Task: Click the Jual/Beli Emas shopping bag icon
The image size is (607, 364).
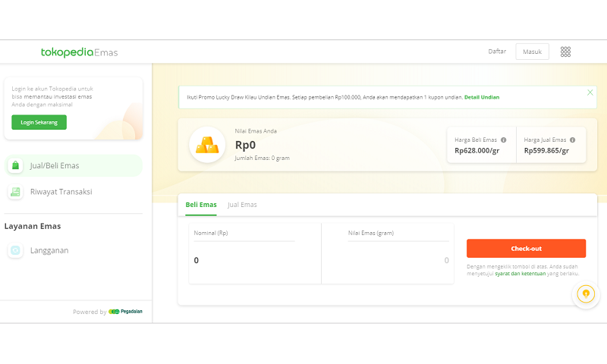Action: pos(15,165)
